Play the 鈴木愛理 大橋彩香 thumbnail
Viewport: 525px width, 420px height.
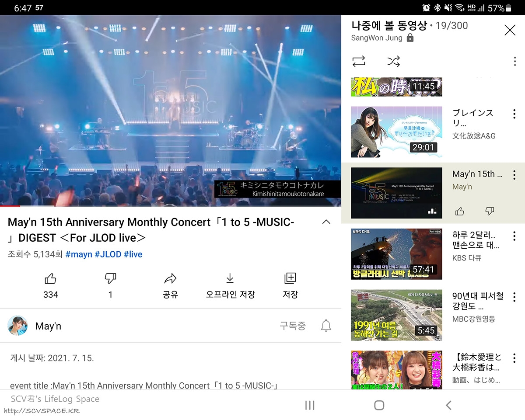[397, 370]
